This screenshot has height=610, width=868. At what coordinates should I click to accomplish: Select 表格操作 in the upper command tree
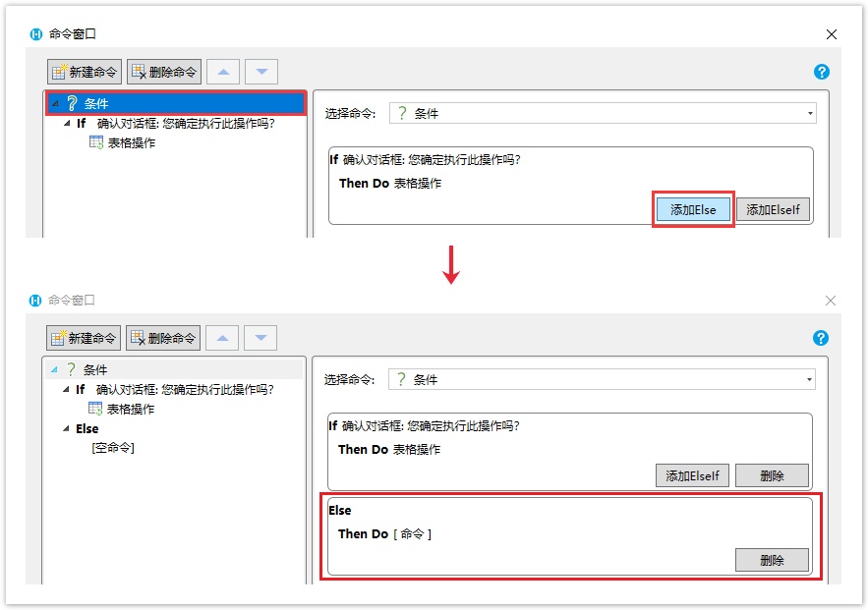tap(130, 142)
